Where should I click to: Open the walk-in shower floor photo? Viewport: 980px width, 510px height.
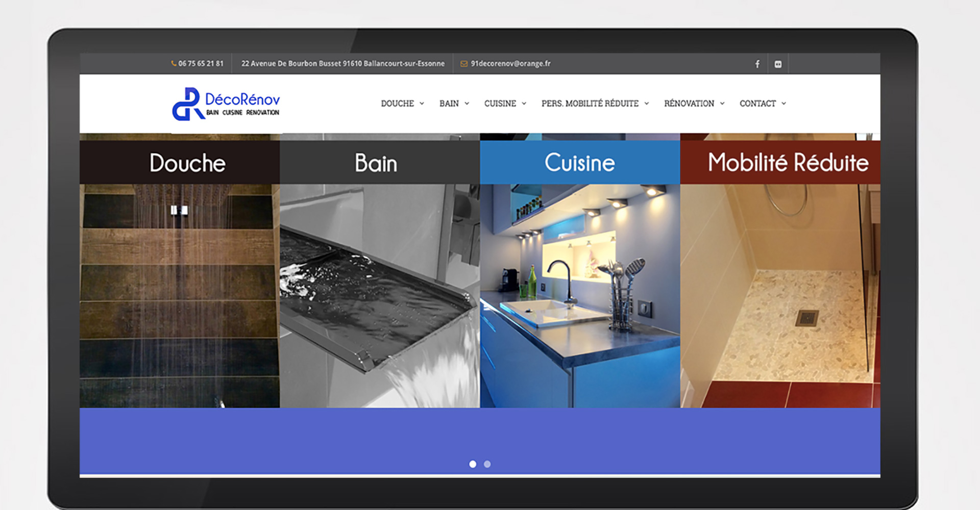[780, 296]
